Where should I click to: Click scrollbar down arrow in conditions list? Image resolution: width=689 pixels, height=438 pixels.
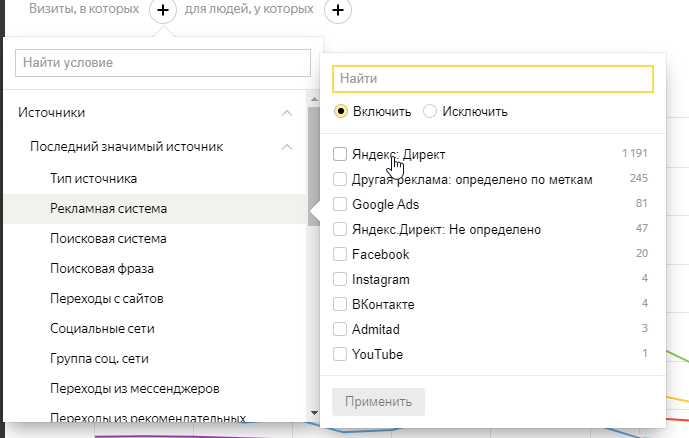314,413
